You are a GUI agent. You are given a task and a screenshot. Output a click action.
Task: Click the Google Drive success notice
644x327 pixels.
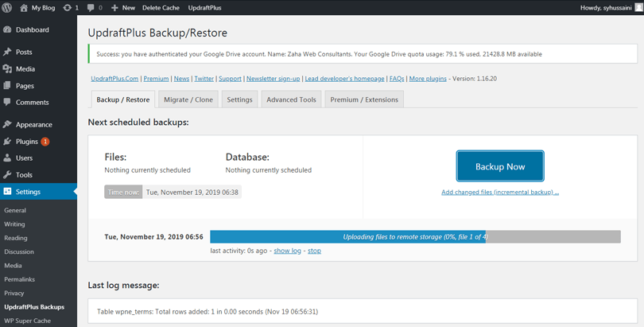[363, 54]
